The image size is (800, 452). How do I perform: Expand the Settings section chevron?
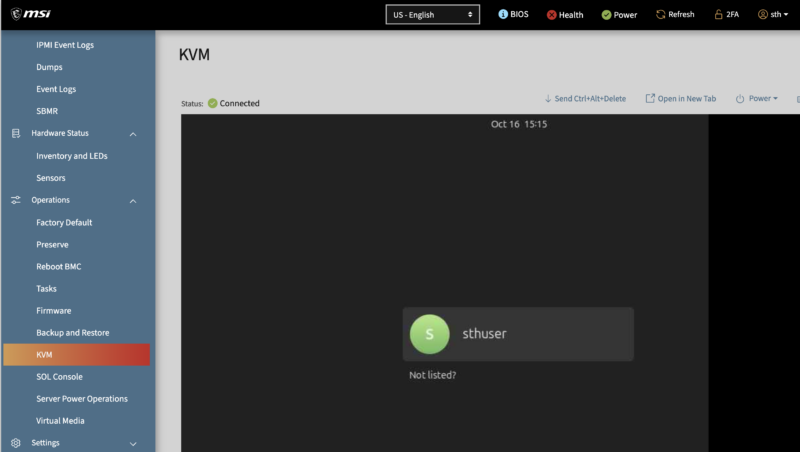[x=133, y=444]
